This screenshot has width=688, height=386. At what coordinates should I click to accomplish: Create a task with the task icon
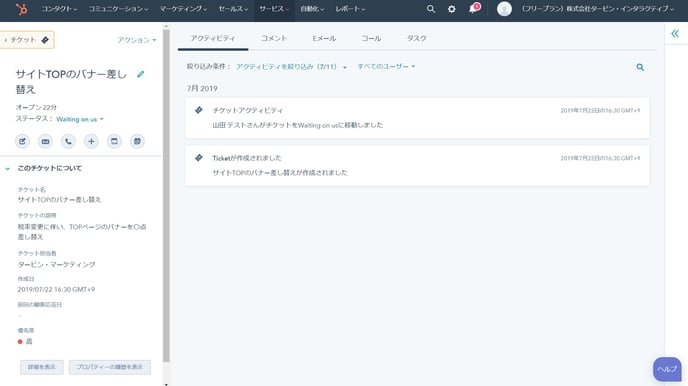click(x=114, y=141)
